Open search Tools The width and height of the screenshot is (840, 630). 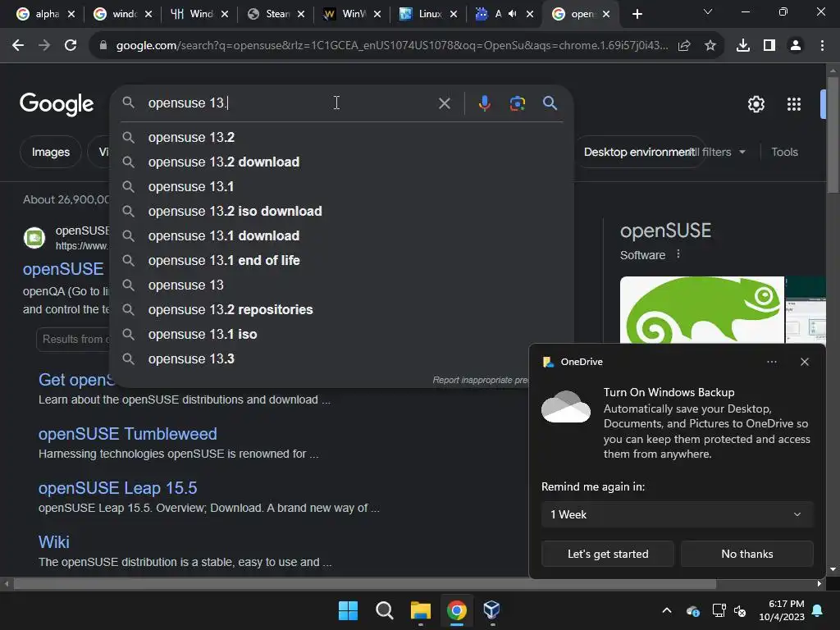pyautogui.click(x=784, y=152)
